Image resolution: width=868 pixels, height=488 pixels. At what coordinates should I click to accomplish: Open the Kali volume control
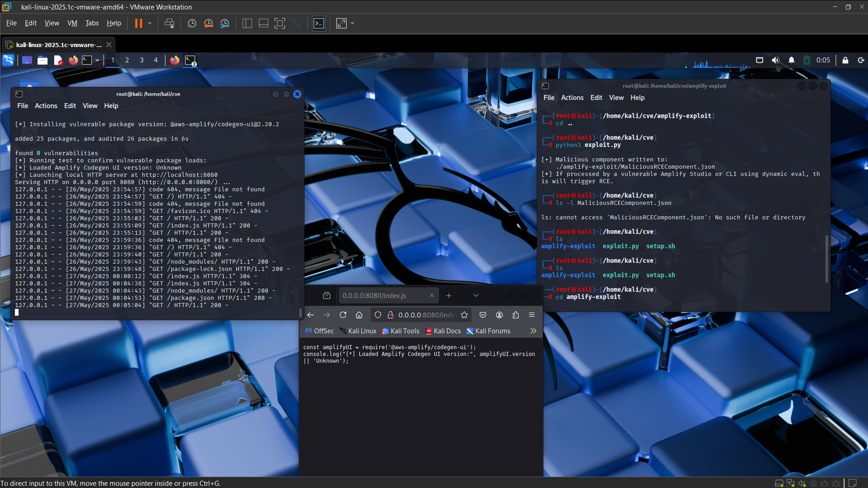click(x=776, y=60)
